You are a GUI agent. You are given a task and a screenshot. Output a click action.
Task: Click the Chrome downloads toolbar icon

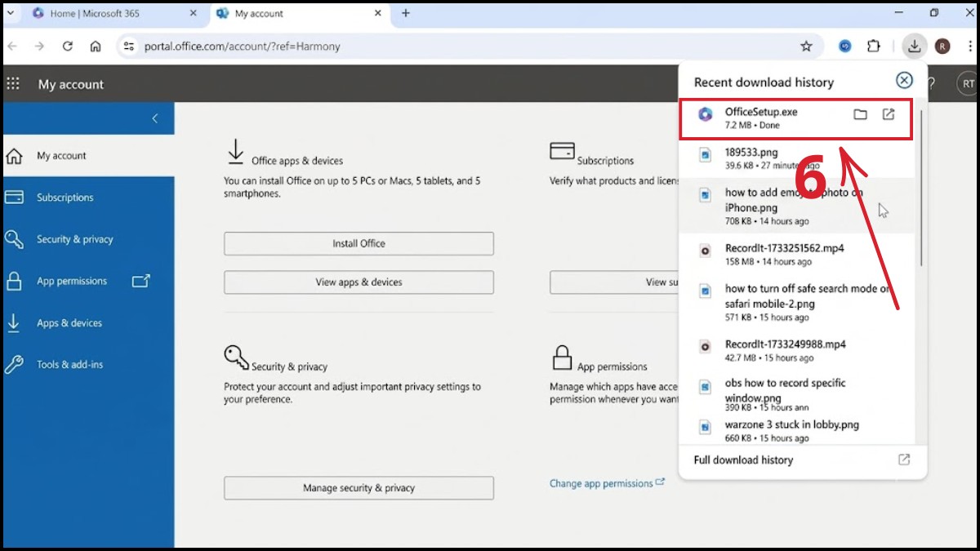[914, 47]
